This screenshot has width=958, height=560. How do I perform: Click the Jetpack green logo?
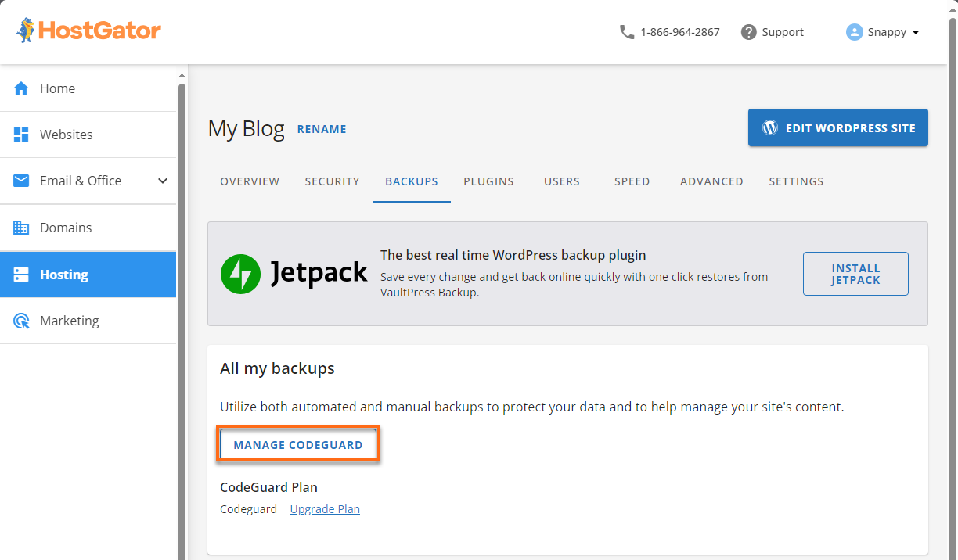pos(241,274)
